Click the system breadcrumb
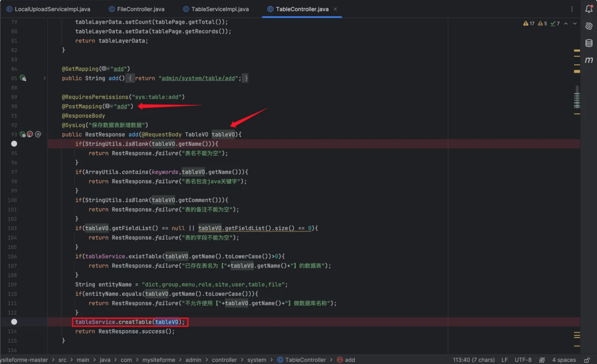597x364 pixels. tap(257, 360)
